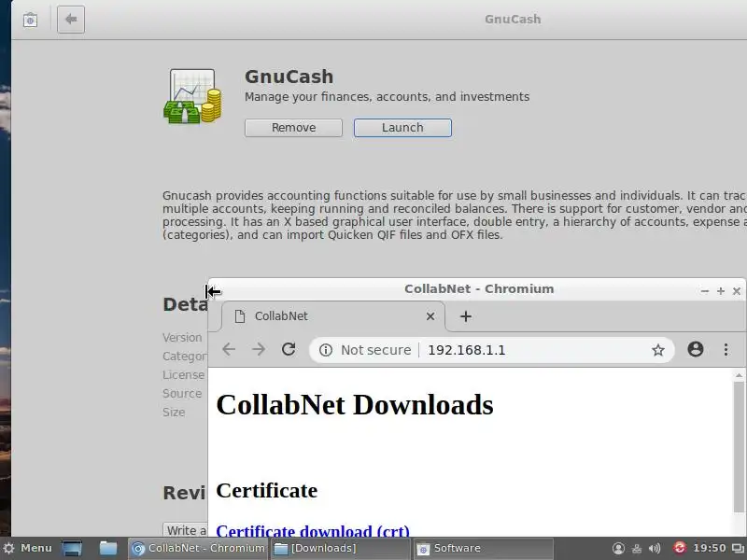Click the back arrow in Software window
The width and height of the screenshot is (747, 560).
pyautogui.click(x=71, y=20)
